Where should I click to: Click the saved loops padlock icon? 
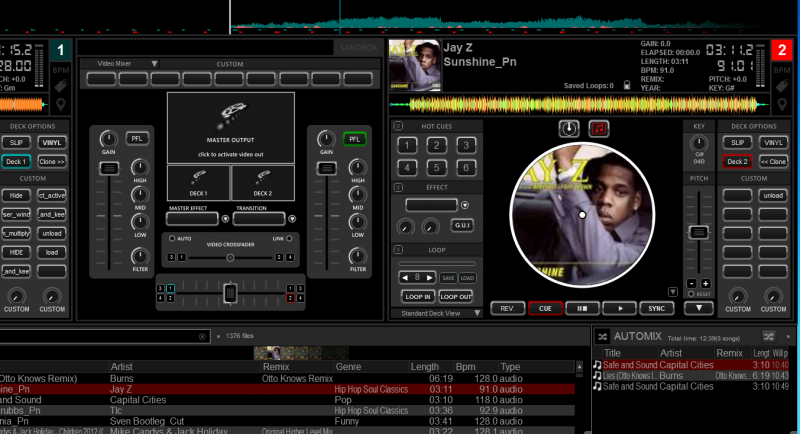[627, 85]
